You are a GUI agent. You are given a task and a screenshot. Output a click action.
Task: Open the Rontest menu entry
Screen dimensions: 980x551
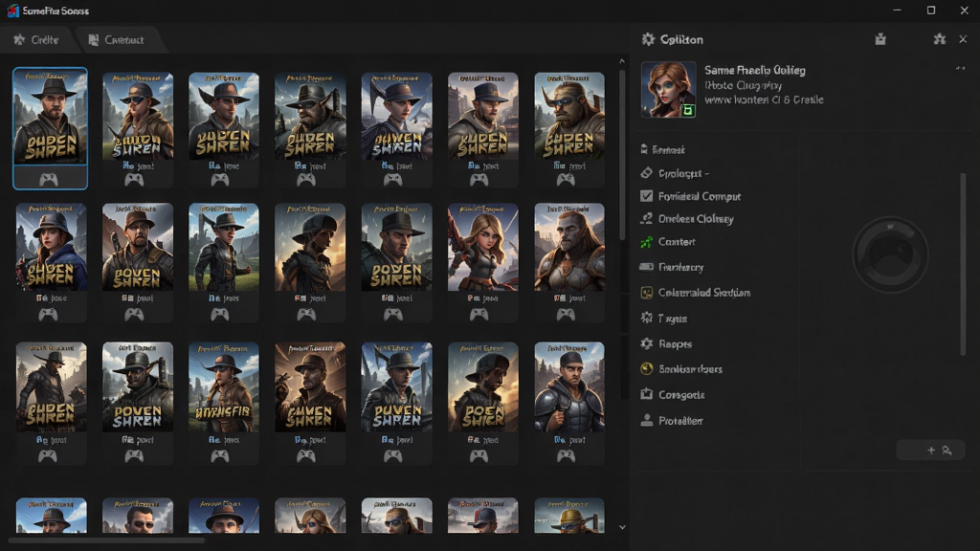tap(668, 150)
